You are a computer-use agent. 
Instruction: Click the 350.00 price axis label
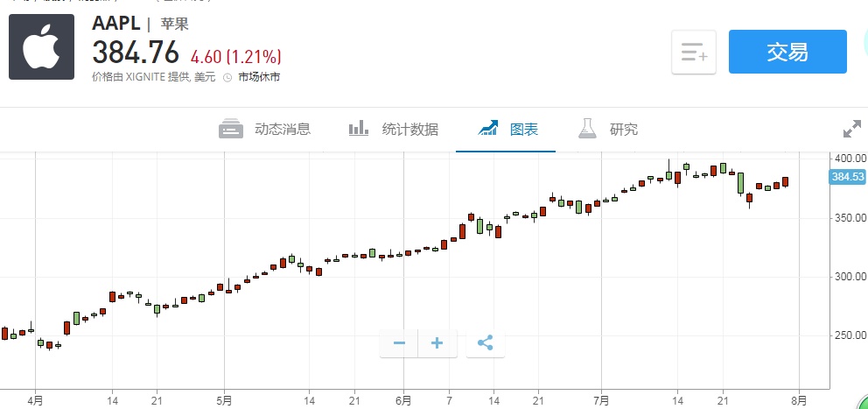click(850, 218)
